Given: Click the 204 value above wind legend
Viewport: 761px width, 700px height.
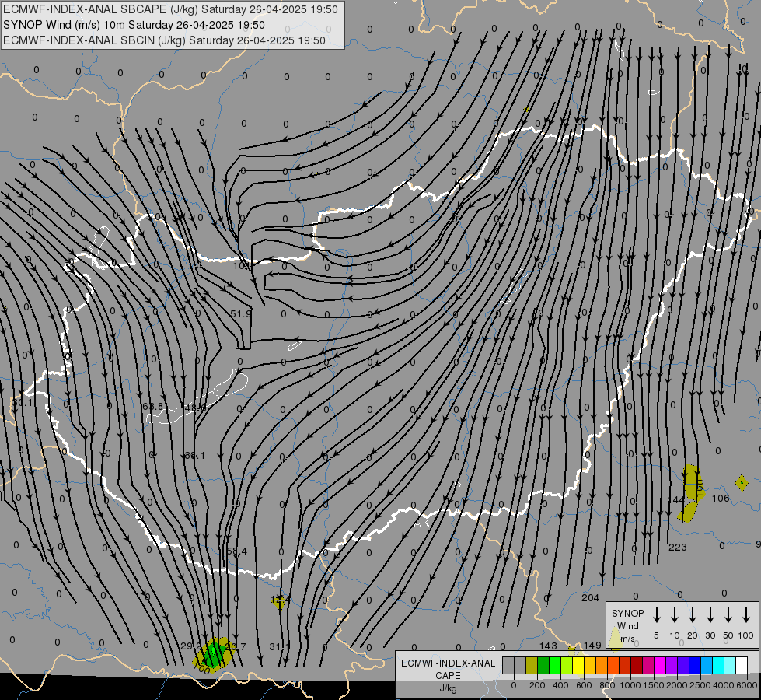Looking at the screenshot, I should point(590,598).
